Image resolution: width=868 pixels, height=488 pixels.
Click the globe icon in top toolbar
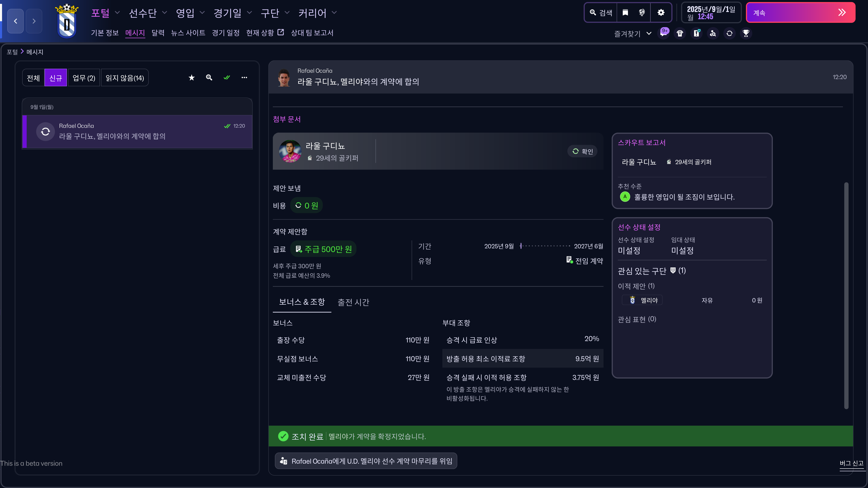pos(642,13)
